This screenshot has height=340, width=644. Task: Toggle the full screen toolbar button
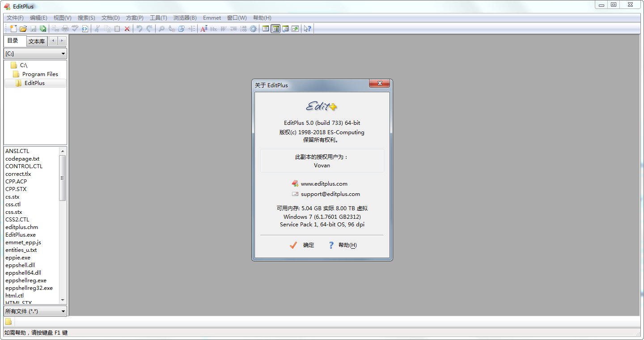point(295,29)
